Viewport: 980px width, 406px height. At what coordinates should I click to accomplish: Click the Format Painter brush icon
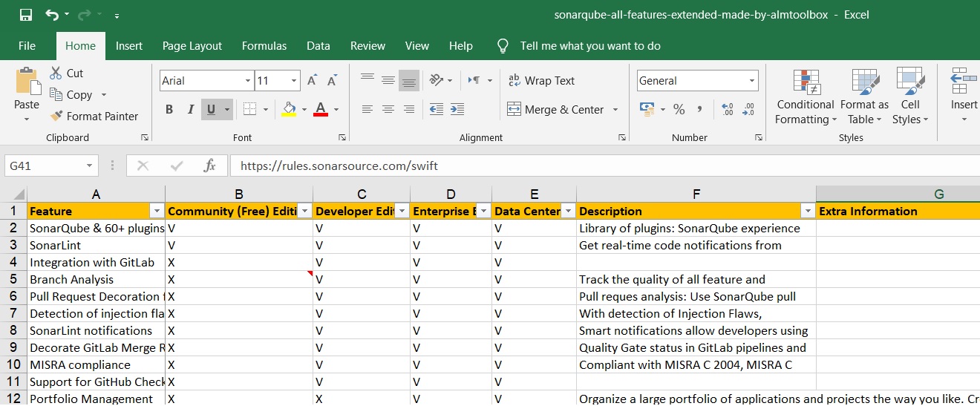click(56, 116)
